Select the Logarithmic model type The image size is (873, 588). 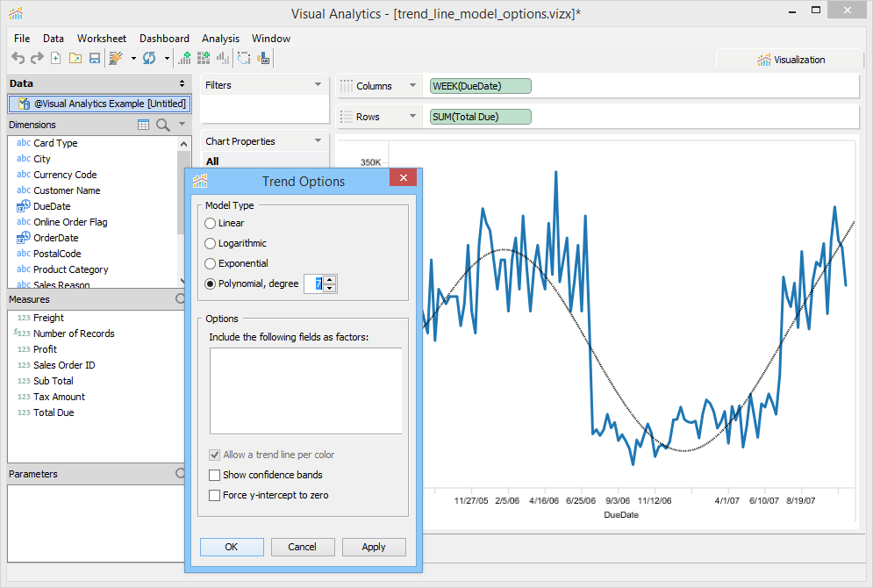click(x=210, y=243)
